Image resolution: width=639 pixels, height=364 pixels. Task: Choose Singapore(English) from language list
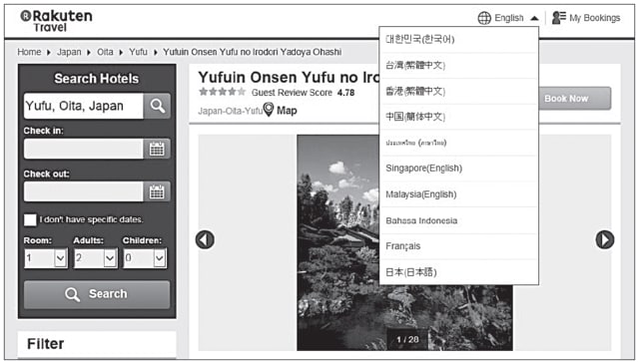(459, 169)
